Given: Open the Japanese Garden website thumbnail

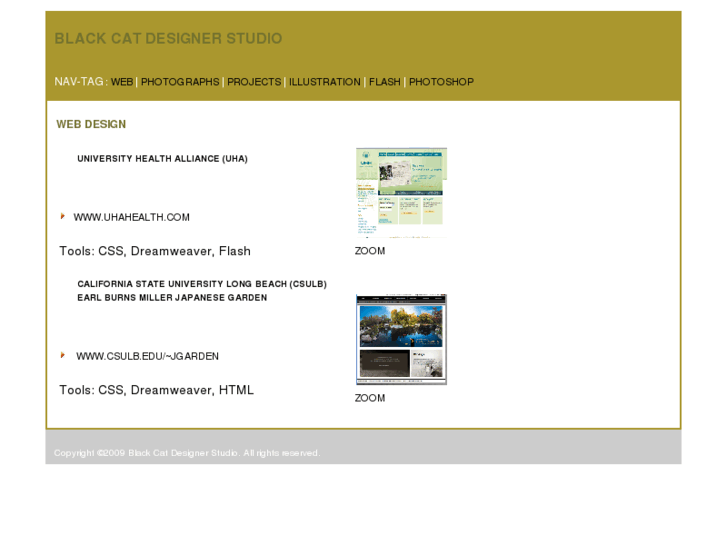Looking at the screenshot, I should 401,340.
